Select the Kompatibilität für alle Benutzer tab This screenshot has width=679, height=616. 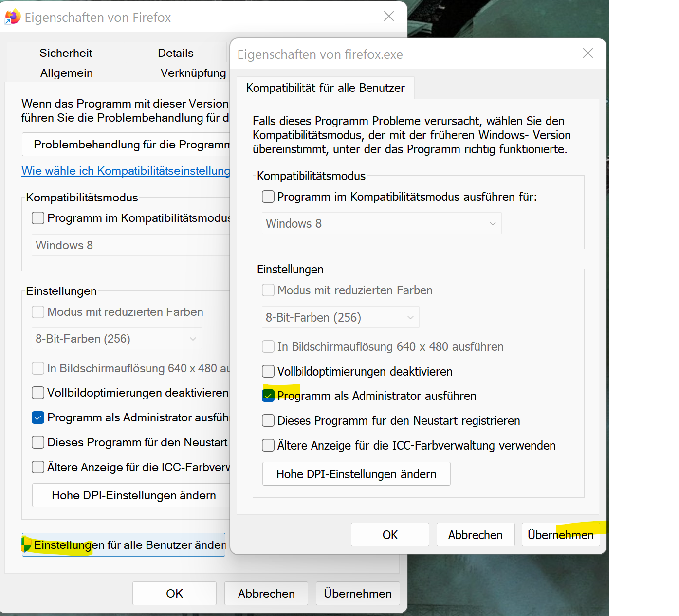(326, 88)
